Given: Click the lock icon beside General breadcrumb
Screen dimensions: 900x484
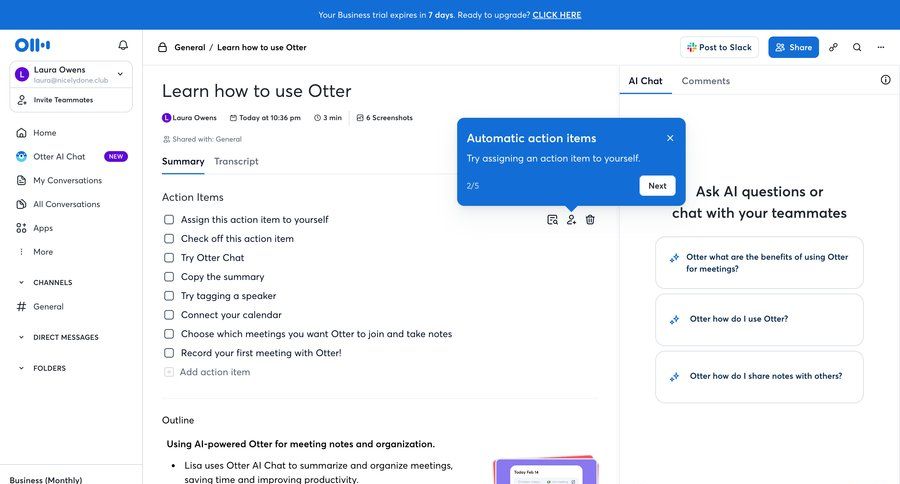Looking at the screenshot, I should click(162, 48).
